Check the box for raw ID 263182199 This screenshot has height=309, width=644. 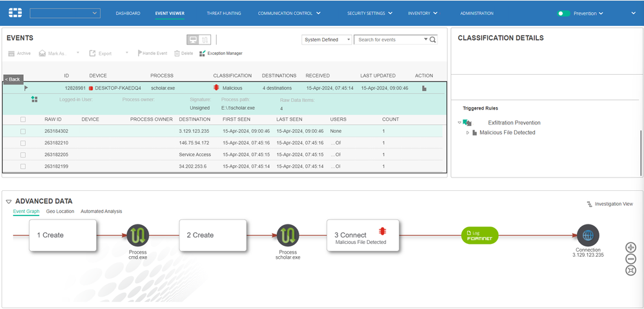(x=23, y=166)
